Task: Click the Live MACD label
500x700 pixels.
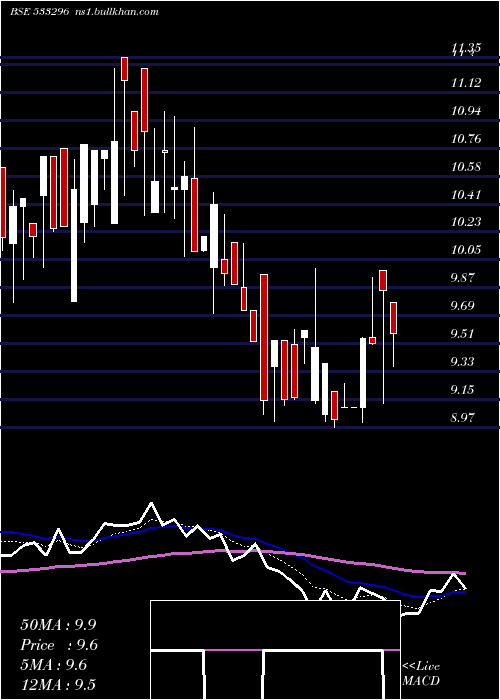Action: (x=421, y=673)
